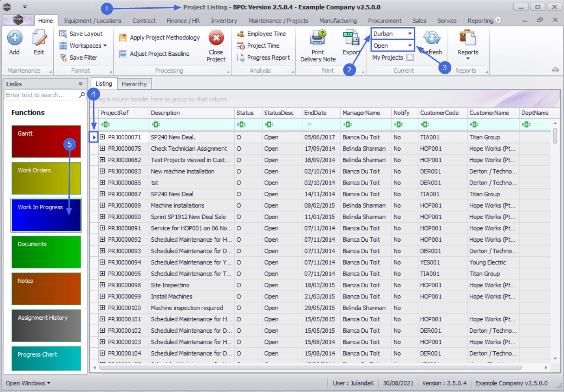
Task: Toggle the My Projects checkbox
Action: pos(409,58)
